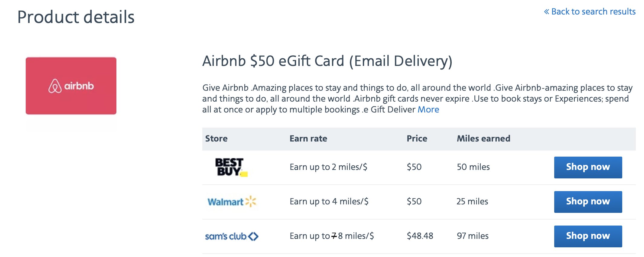Click the Price column header

click(x=417, y=138)
